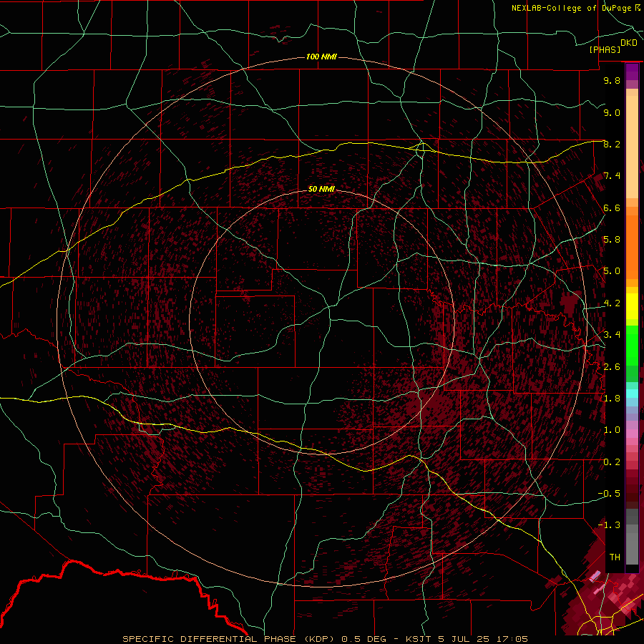Click the 9.0 value on the color scale
Viewport: 644px width, 644px height.
point(612,112)
